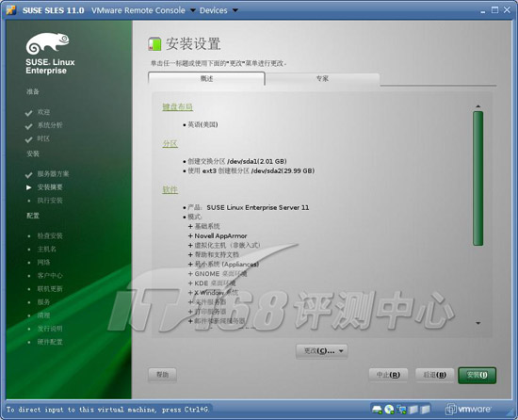Screen dimensions: 518x420
Task: Click the VMware console icon in title bar
Action: click(x=11, y=10)
